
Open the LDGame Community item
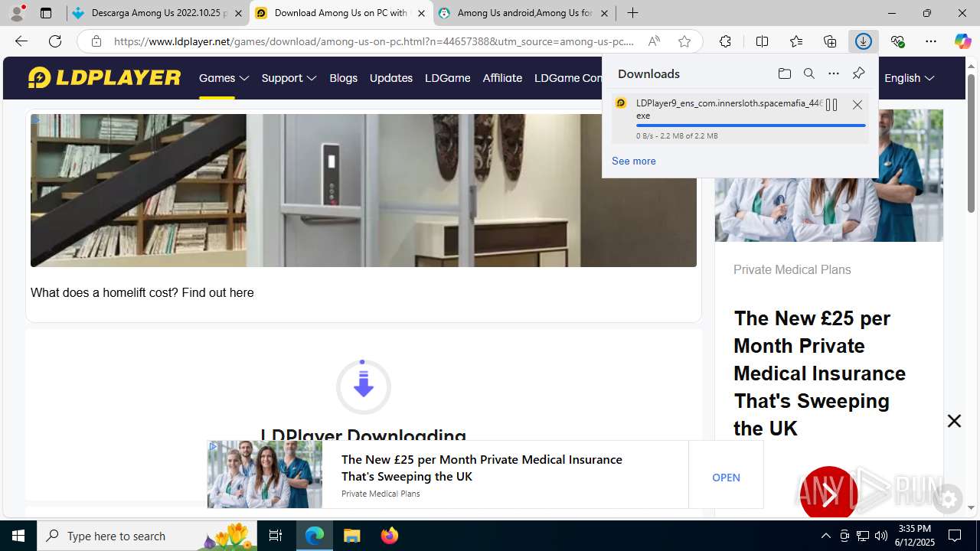(x=568, y=78)
